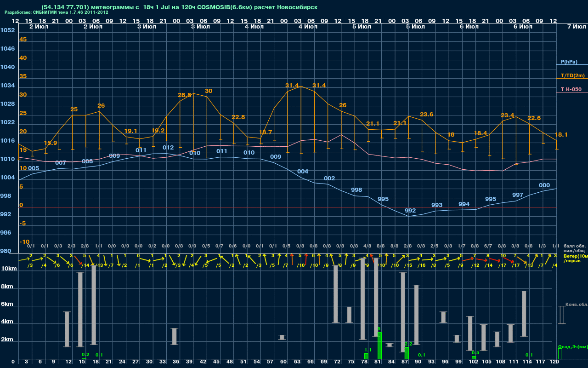Click pressure curve label 994
Viewport: 588px width, 368px height.
(x=464, y=204)
